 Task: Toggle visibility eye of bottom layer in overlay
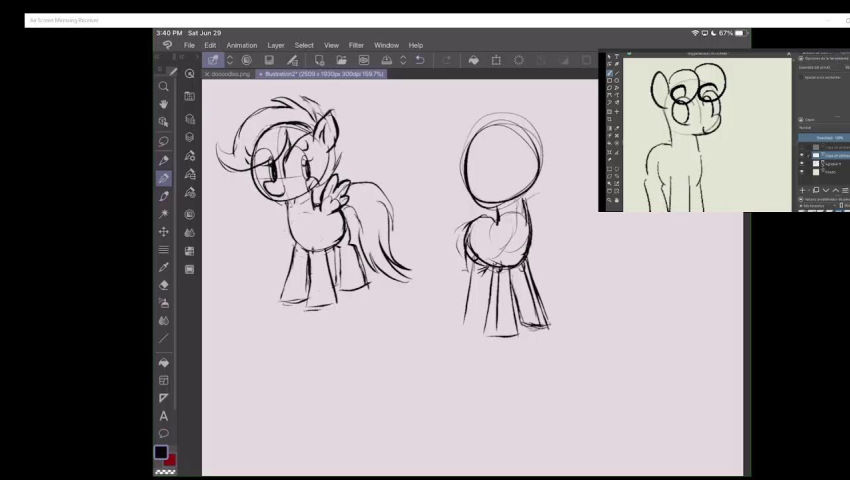[x=802, y=172]
